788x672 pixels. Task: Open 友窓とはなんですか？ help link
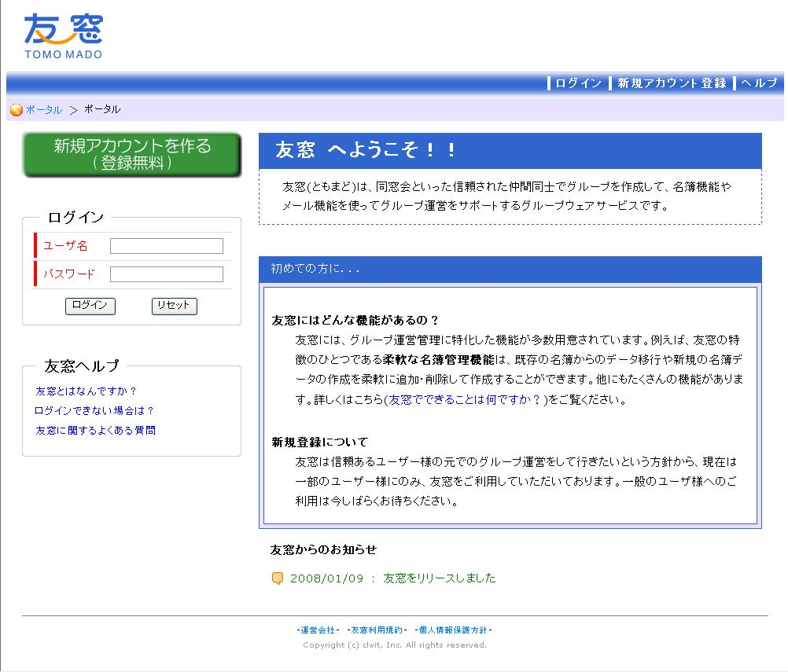[86, 391]
